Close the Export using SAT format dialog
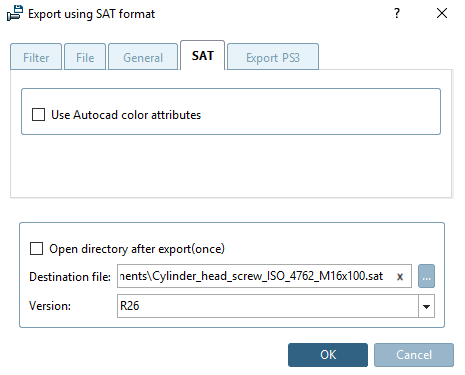Image resolution: width=465 pixels, height=375 pixels. (442, 13)
